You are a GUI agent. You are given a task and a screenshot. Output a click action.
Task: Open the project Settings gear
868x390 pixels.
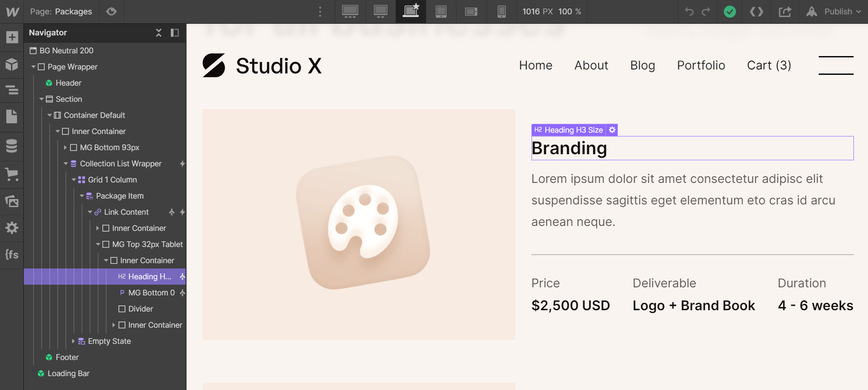tap(12, 228)
